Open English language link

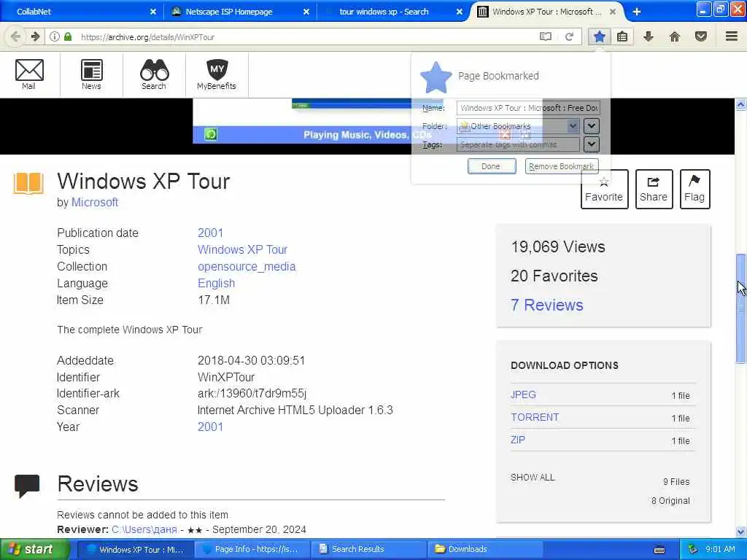click(216, 283)
